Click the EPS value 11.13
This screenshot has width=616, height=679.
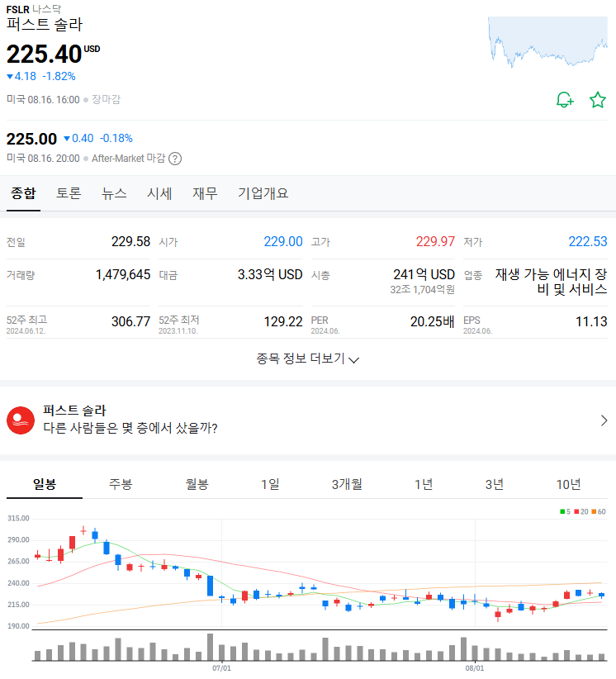point(591,322)
